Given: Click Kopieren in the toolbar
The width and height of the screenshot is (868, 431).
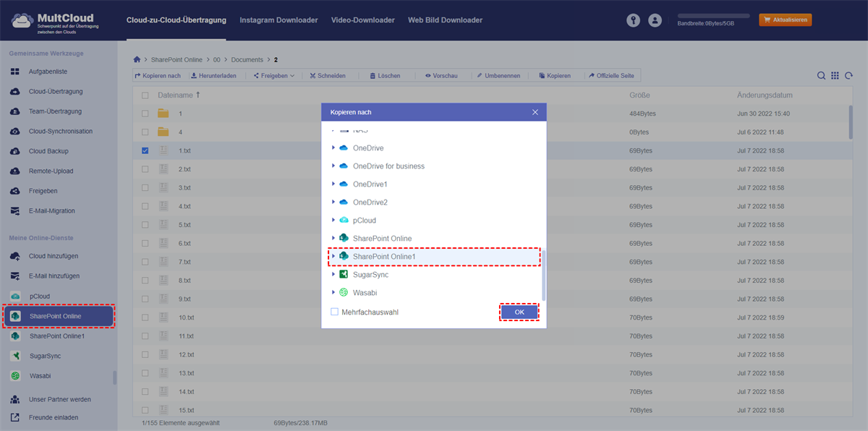Looking at the screenshot, I should coord(554,76).
